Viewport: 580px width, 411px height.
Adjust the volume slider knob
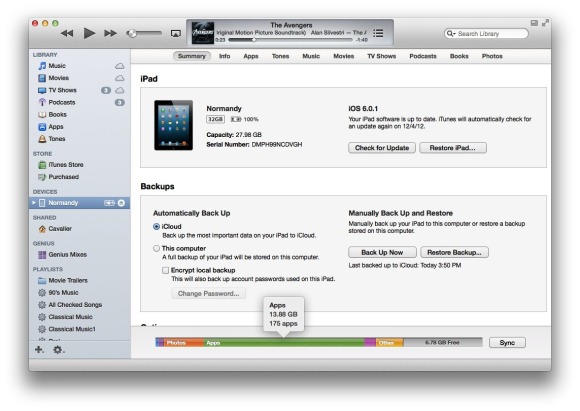click(131, 33)
